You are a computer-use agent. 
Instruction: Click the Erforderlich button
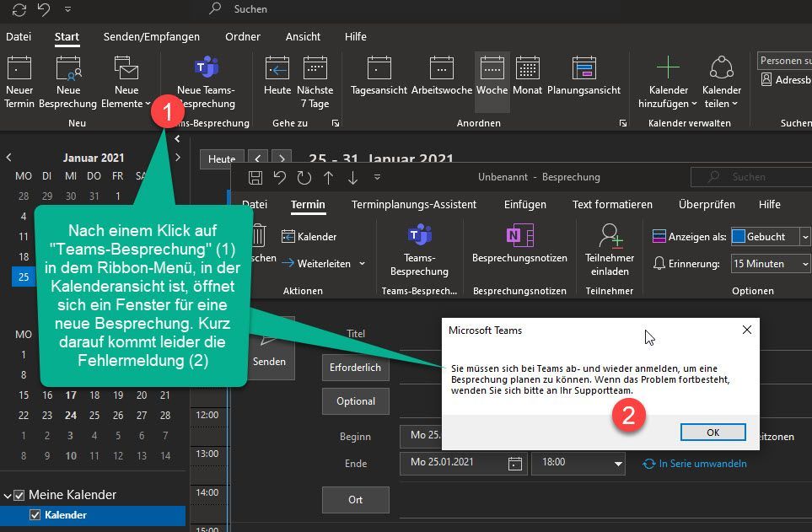355,368
